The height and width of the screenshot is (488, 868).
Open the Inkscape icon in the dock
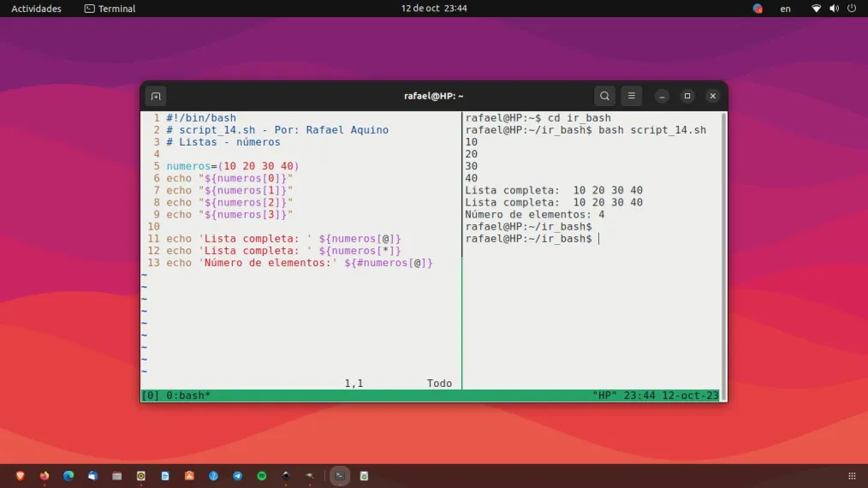(286, 476)
